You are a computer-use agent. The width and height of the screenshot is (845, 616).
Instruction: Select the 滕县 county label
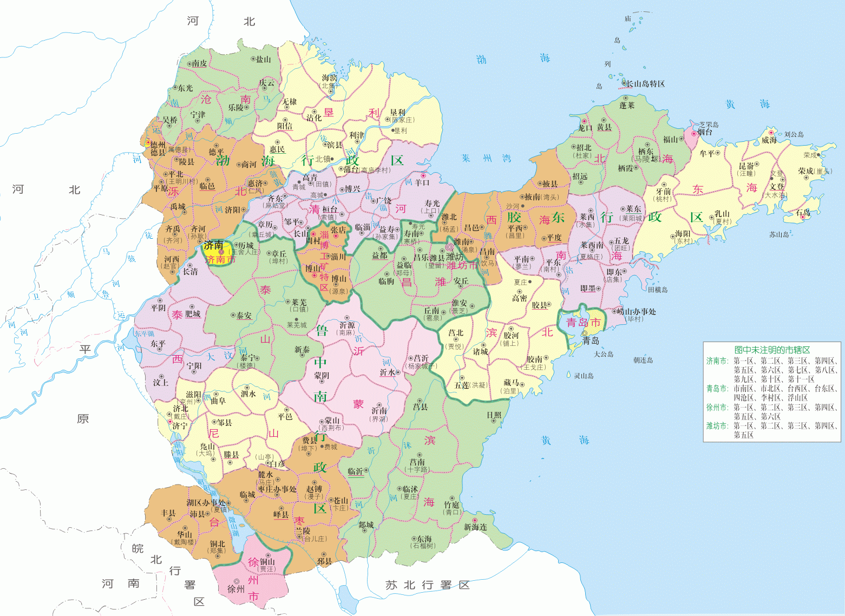coord(231,455)
